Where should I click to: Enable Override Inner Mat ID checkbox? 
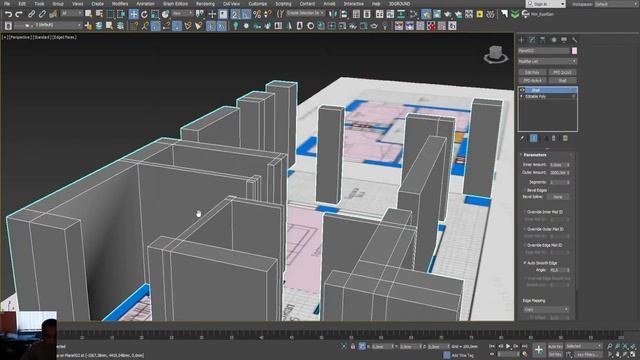point(525,212)
